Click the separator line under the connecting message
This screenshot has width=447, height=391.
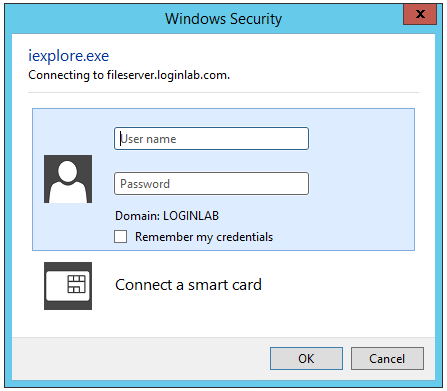coord(223,92)
